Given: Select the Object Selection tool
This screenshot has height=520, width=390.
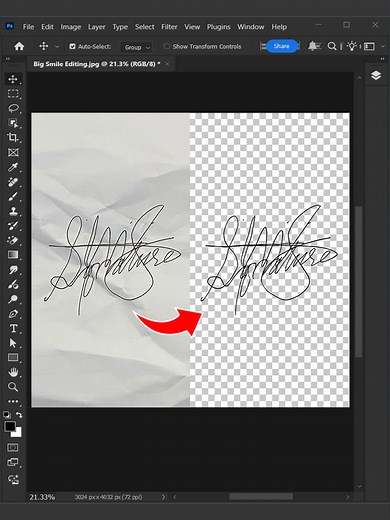Looking at the screenshot, I should point(13,123).
